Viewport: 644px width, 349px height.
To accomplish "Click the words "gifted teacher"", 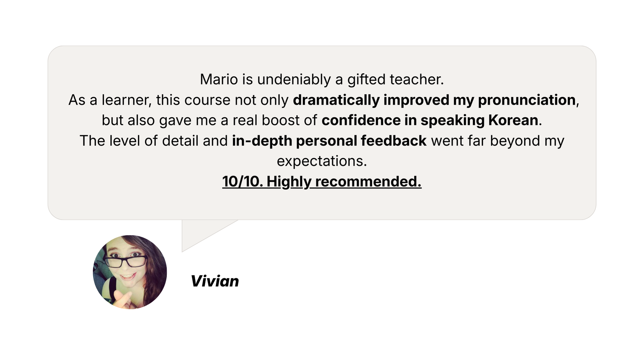I will pos(396,79).
